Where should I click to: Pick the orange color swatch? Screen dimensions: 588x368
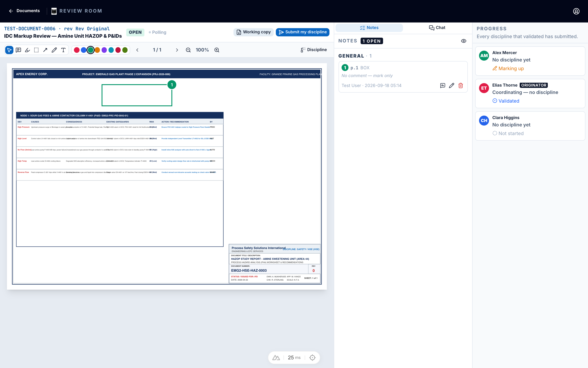tap(97, 50)
